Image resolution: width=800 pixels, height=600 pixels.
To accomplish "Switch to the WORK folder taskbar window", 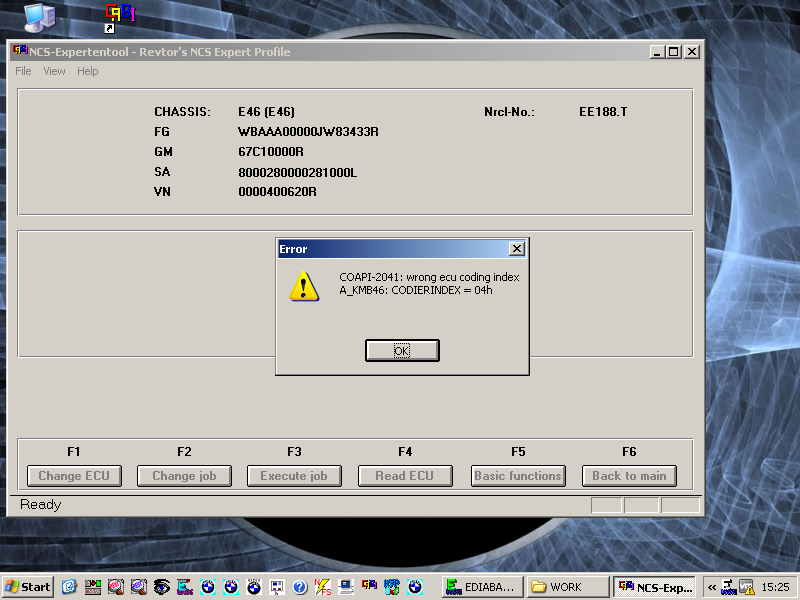I will [x=567, y=587].
